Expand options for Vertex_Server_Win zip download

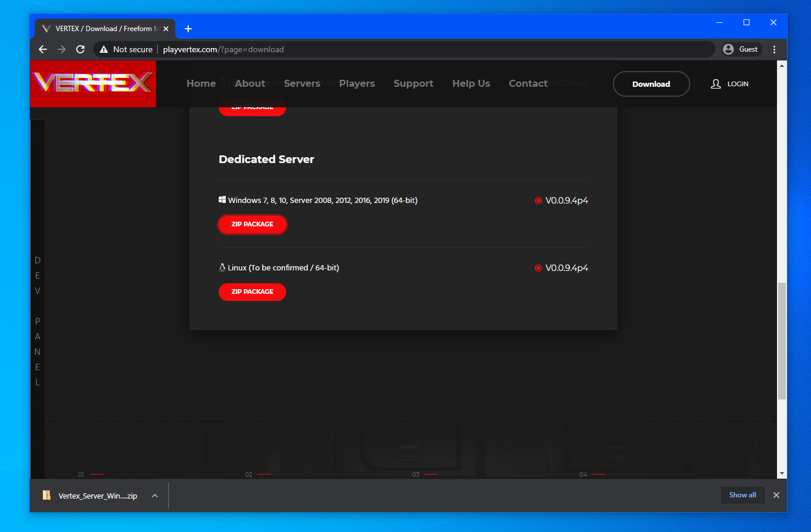coord(155,496)
